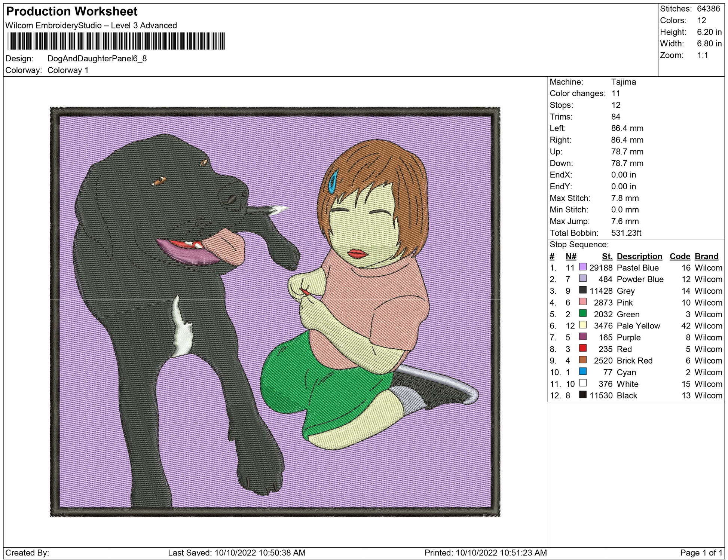Click the design name DogAndDaughterPanel6_8
The width and height of the screenshot is (728, 560).
97,59
